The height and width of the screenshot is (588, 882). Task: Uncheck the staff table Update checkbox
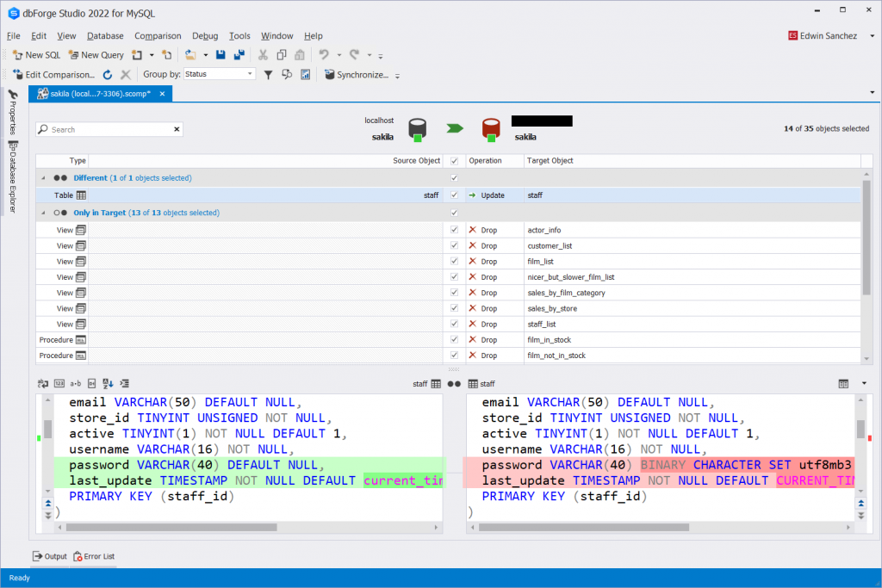tap(455, 195)
